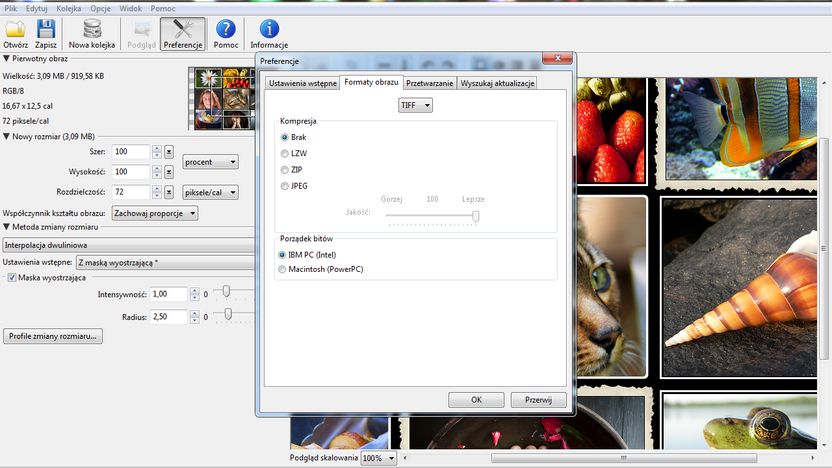Click the Otwórz folder icon
The image size is (832, 468).
pyautogui.click(x=15, y=29)
